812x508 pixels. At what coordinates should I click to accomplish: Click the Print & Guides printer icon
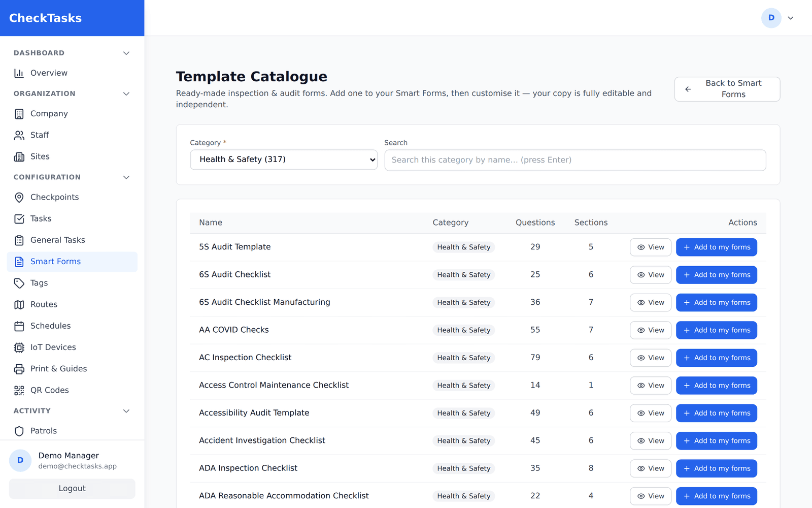tap(19, 369)
